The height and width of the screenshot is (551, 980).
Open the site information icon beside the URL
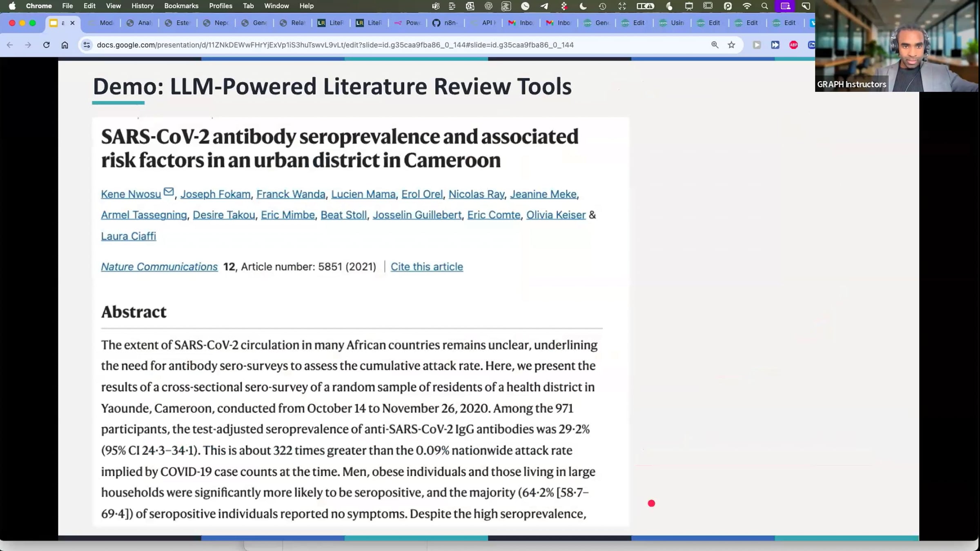tap(87, 45)
